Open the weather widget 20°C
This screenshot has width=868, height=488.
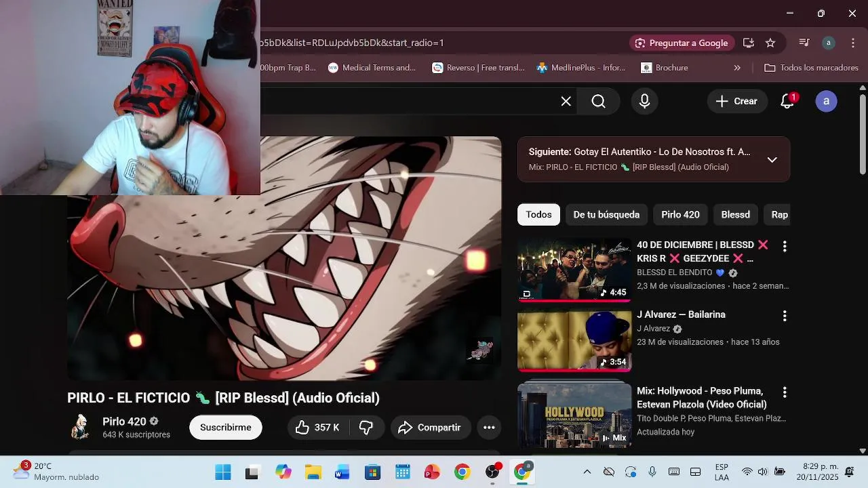[x=56, y=472]
